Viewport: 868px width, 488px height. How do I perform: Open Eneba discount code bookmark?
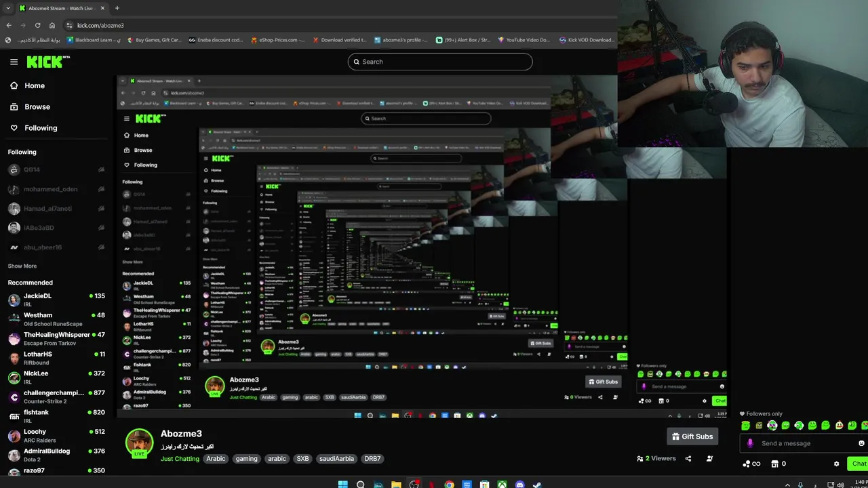coord(216,40)
